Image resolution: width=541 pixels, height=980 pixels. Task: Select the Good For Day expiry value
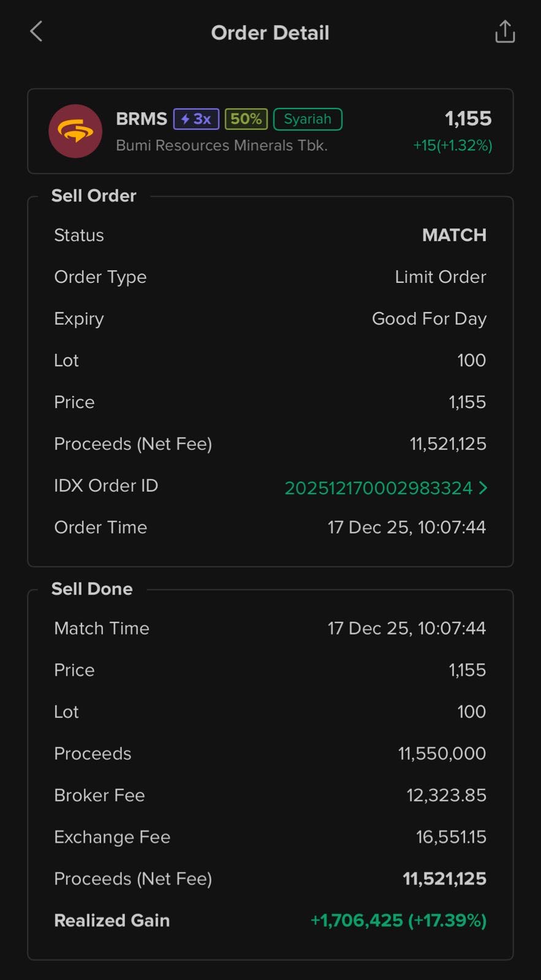(429, 318)
